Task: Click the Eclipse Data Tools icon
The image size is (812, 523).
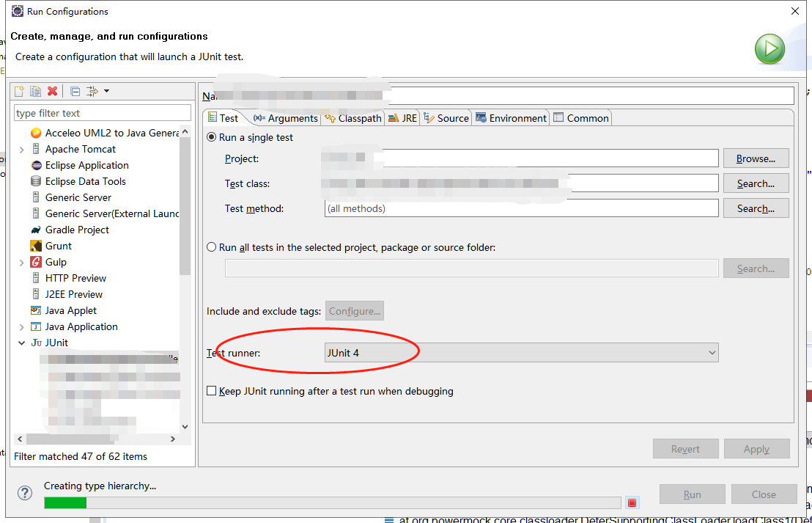Action: tap(36, 181)
